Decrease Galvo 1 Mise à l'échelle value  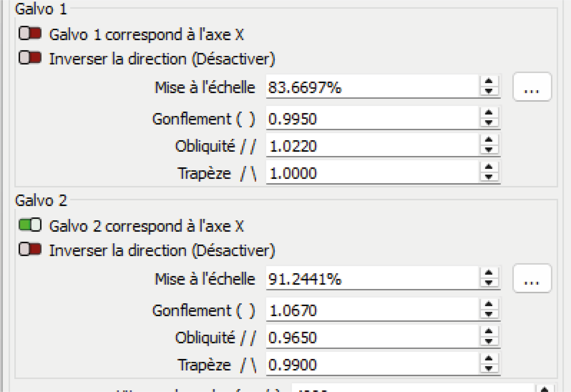[489, 91]
